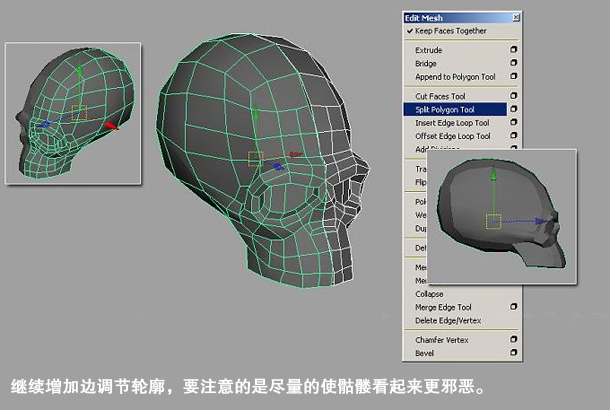
Task: Click green Y-axis arrow on main skull
Action: tap(256, 114)
